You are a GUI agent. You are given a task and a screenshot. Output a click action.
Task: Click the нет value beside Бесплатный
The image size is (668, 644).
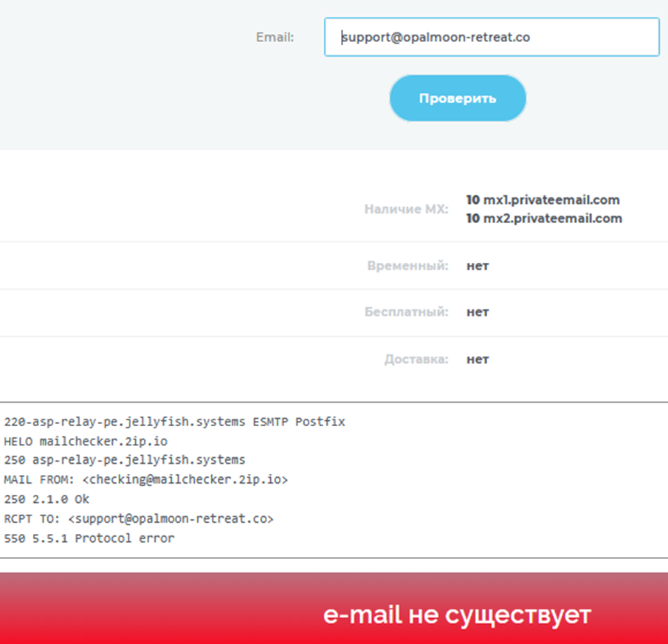(x=478, y=312)
